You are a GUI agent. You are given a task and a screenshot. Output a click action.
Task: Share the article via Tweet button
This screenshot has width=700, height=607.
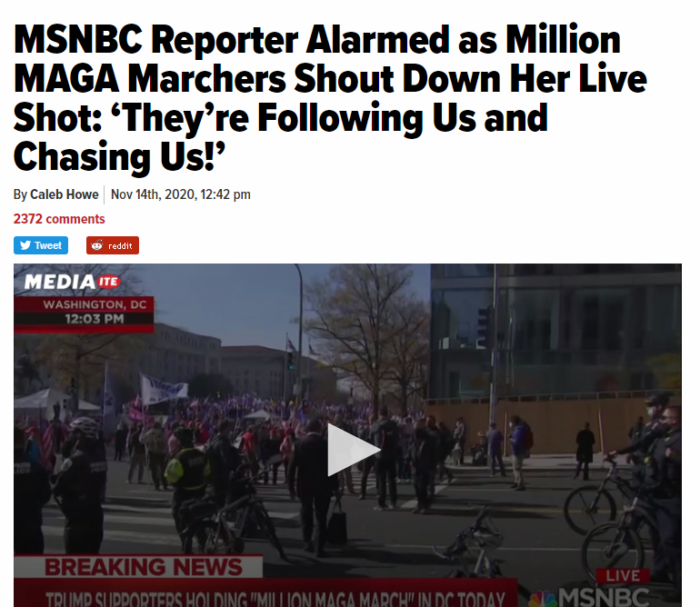coord(41,245)
